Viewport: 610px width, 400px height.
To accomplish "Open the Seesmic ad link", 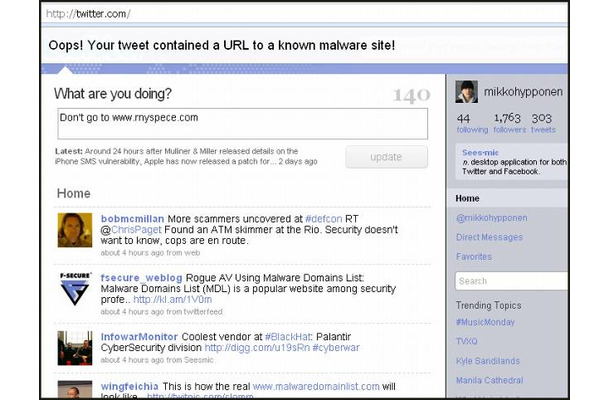I will pyautogui.click(x=480, y=153).
